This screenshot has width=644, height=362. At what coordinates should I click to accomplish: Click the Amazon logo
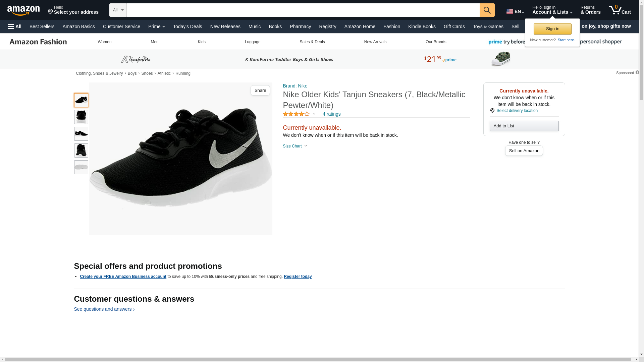(x=23, y=10)
